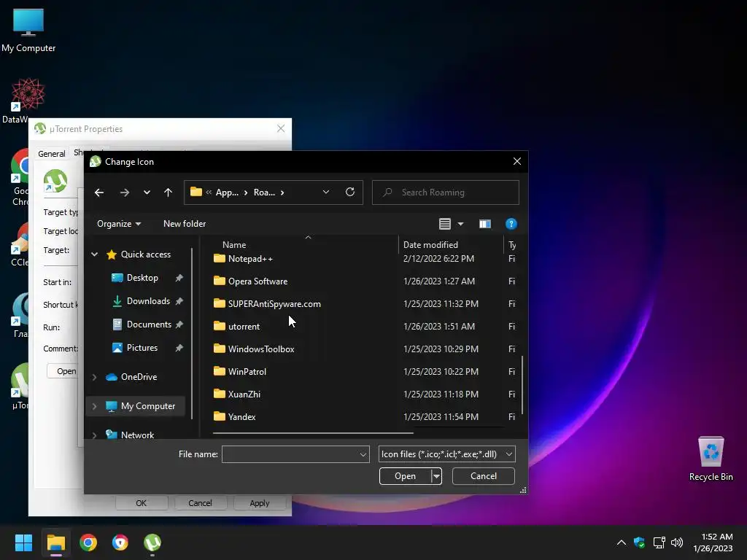The height and width of the screenshot is (560, 747).
Task: Open the Icon files type dropdown
Action: tap(447, 454)
